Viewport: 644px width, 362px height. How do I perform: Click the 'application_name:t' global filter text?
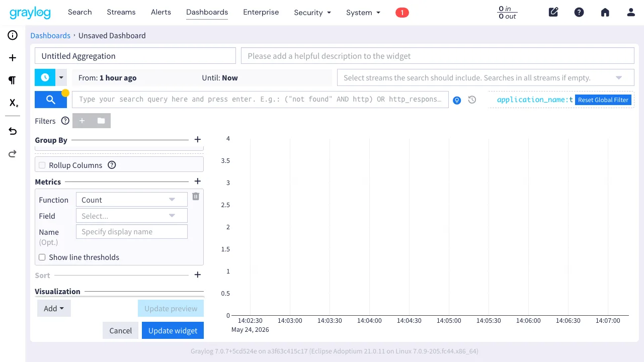pyautogui.click(x=535, y=100)
